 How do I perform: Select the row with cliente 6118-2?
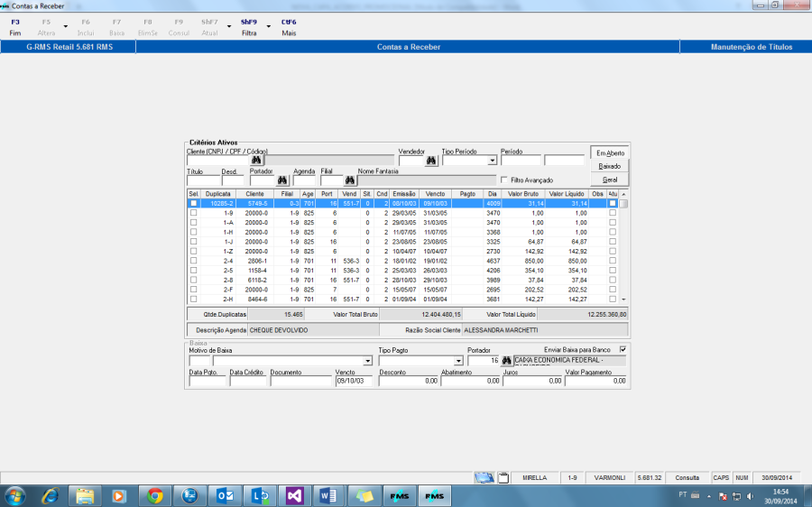404,280
